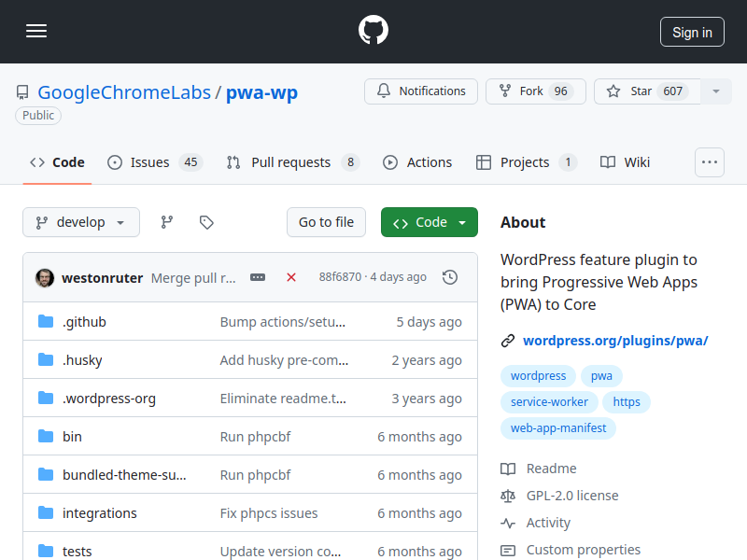Click the Go to file button
The width and height of the screenshot is (747, 560).
tap(326, 222)
